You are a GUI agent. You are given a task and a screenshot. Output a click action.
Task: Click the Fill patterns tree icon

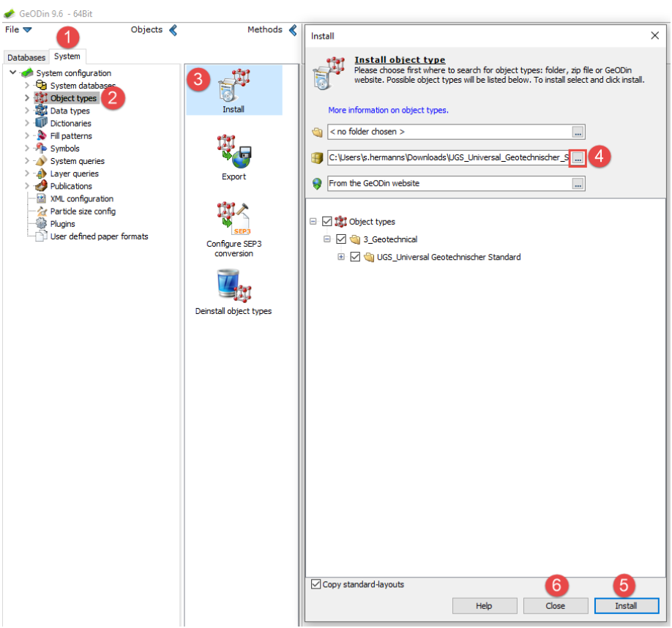click(x=41, y=135)
